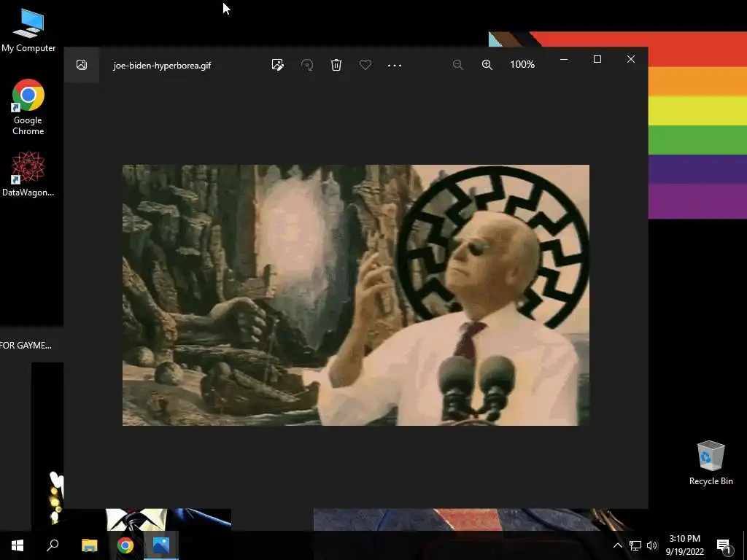Open taskbar Search

[x=53, y=545]
